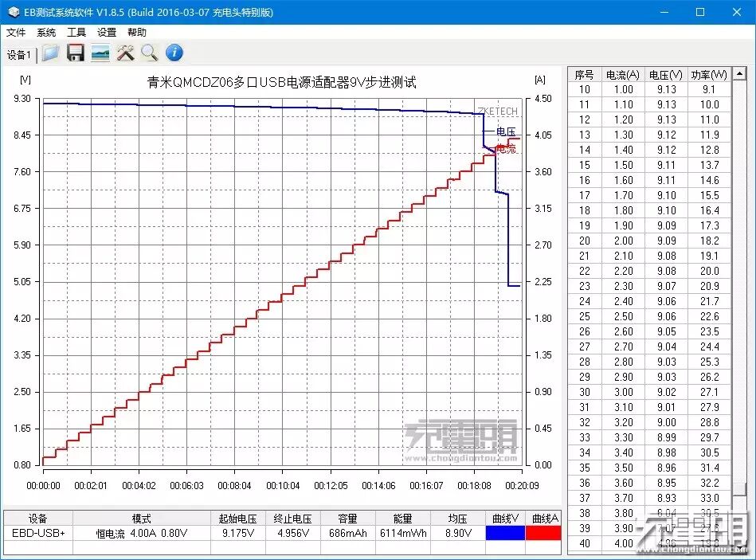Minimize the EB test software window
The height and width of the screenshot is (560, 756).
point(664,12)
